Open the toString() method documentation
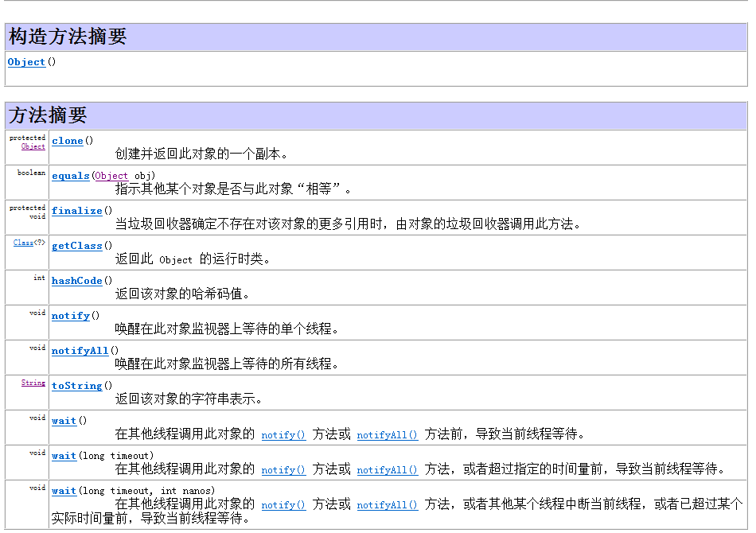The height and width of the screenshot is (533, 756). click(x=76, y=385)
